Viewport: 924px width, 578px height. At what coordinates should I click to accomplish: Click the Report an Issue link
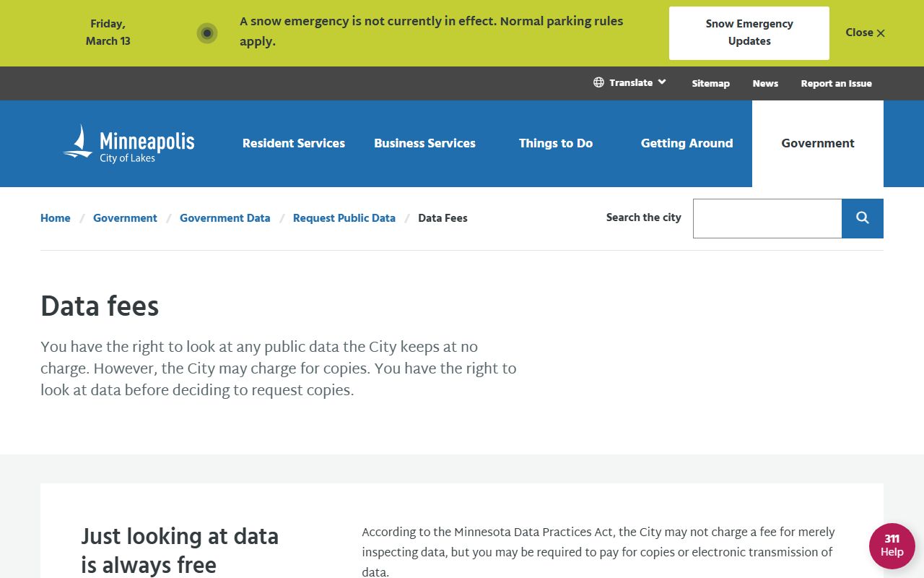pos(836,83)
